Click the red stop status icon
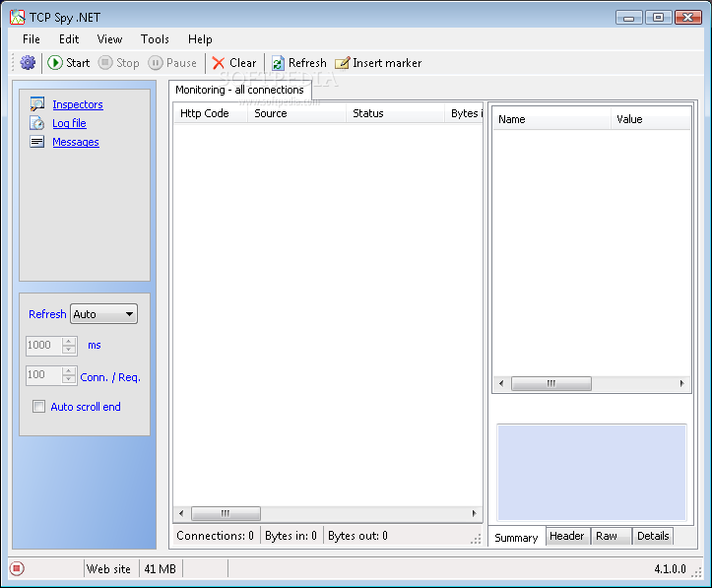 click(17, 568)
